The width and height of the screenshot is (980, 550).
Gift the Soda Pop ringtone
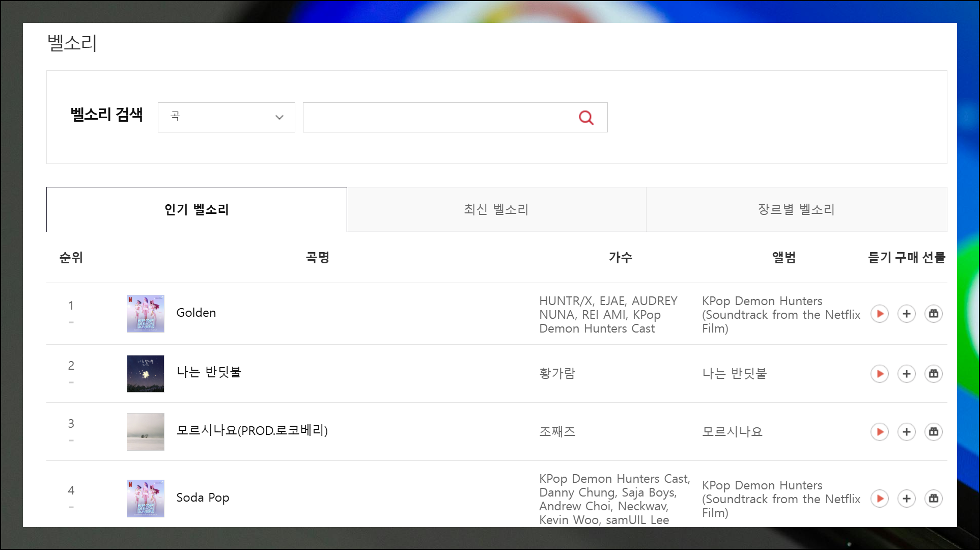933,499
